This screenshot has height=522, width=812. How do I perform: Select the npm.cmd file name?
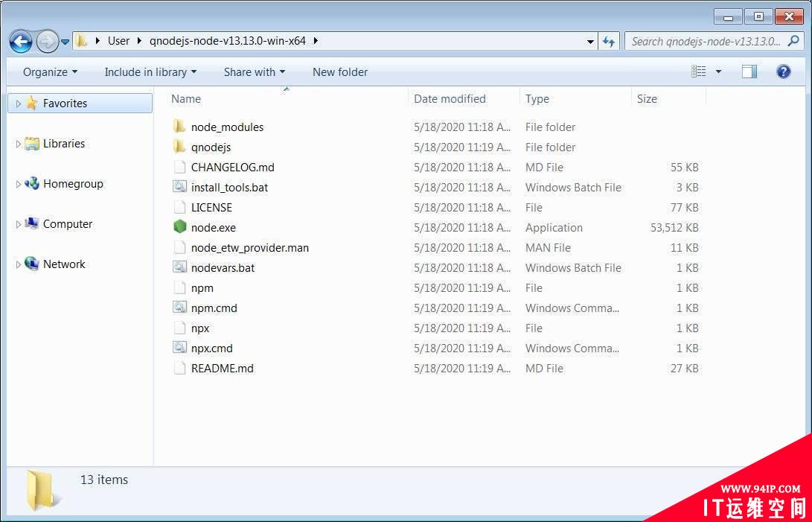click(214, 308)
